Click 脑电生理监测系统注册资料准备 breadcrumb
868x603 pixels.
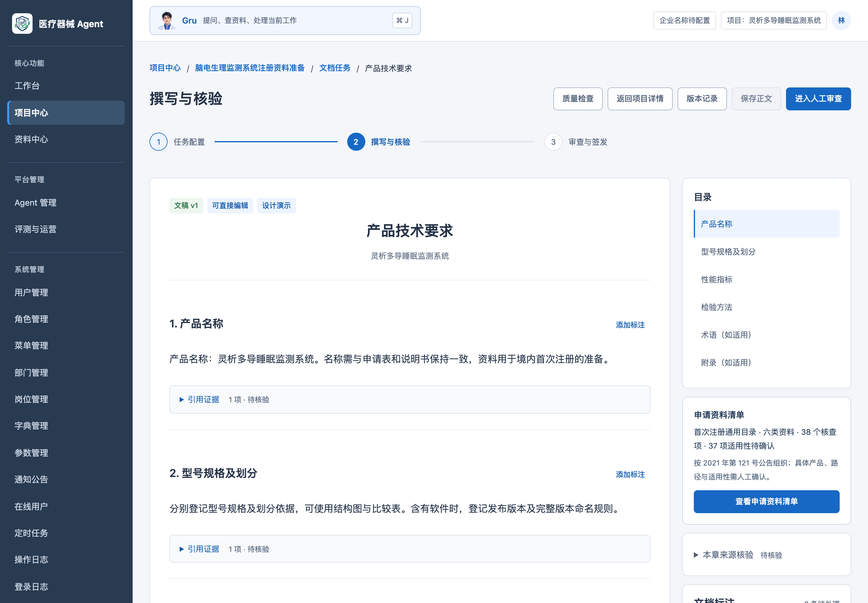[x=250, y=68]
